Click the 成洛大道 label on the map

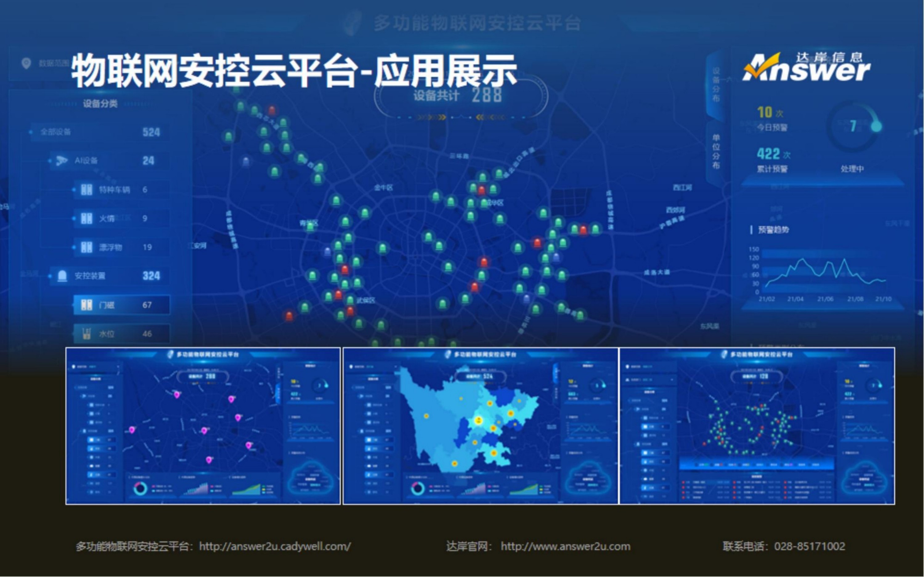point(656,272)
